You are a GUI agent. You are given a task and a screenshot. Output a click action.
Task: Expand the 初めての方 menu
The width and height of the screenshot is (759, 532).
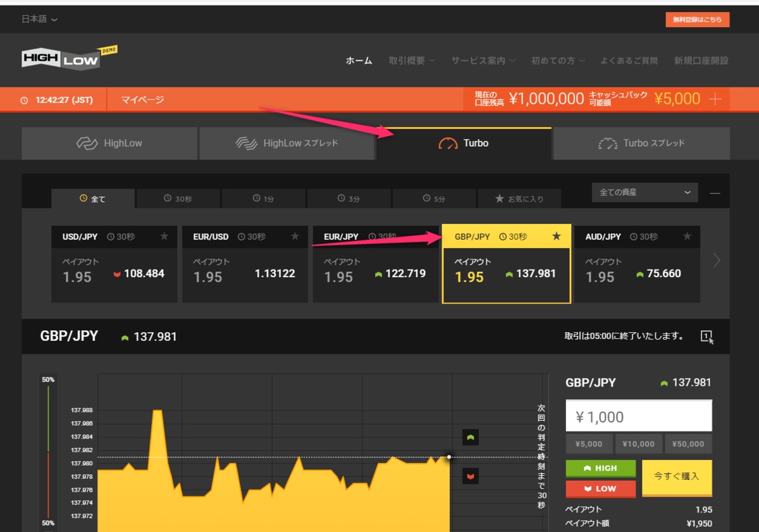click(558, 61)
